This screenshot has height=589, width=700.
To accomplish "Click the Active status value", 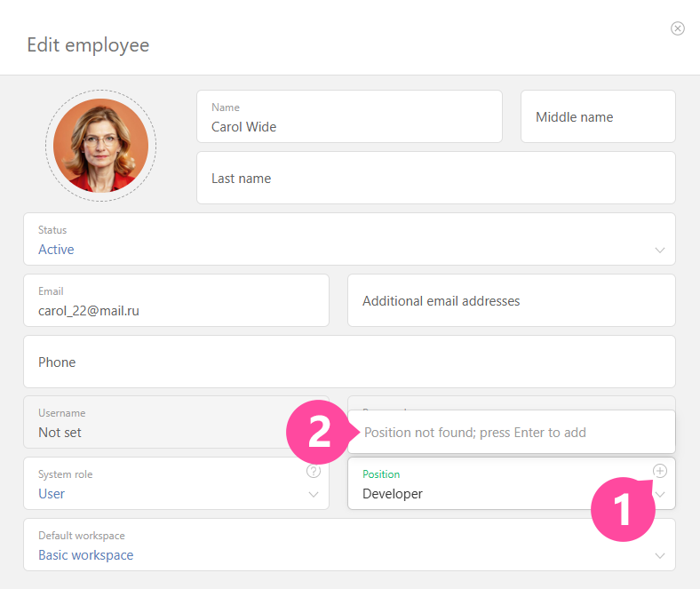I will tap(56, 250).
